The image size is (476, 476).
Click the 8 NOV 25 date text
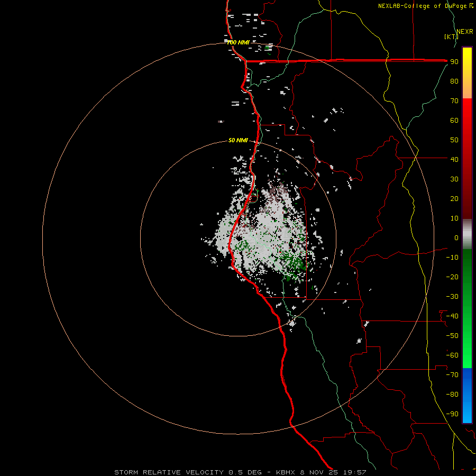[x=319, y=472]
